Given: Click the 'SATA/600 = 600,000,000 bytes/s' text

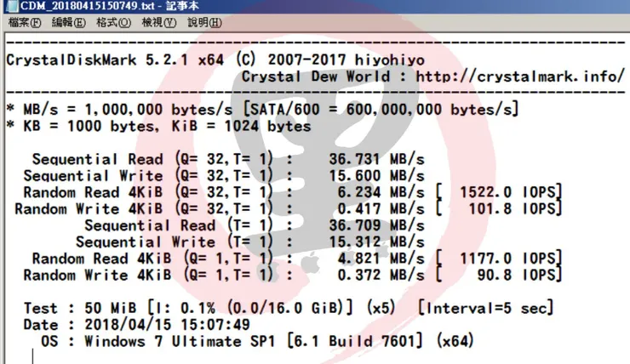Looking at the screenshot, I should coord(381,110).
